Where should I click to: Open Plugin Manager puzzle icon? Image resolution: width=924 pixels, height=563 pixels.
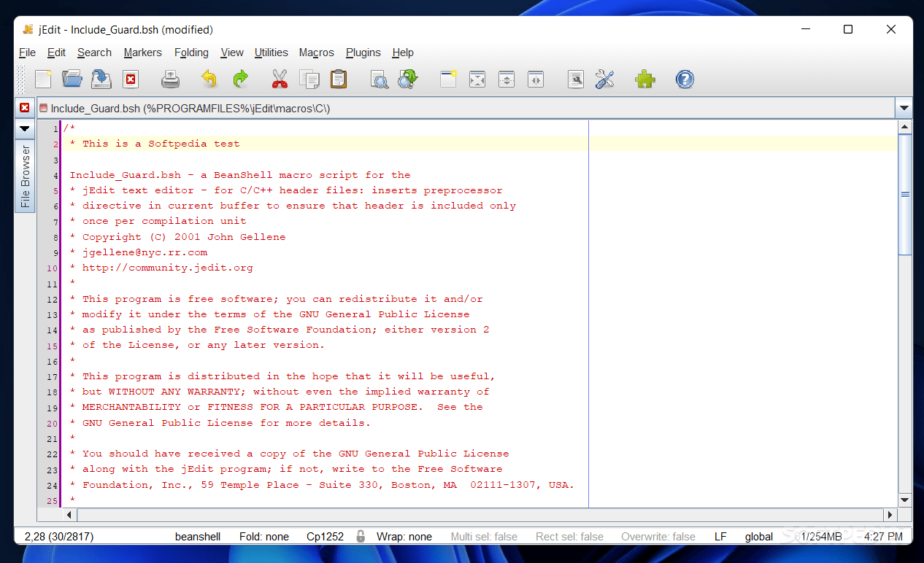(645, 79)
